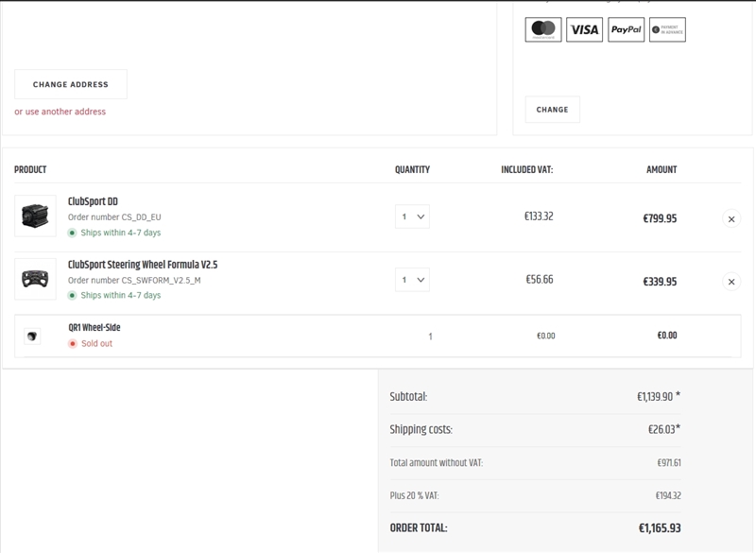Click the PayPal payment icon

626,29
